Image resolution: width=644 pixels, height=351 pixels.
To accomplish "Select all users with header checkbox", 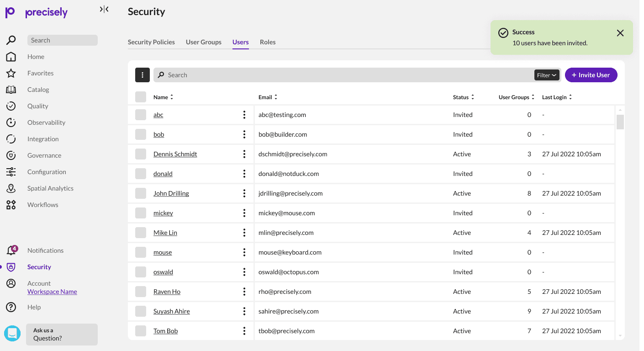I will (x=141, y=97).
